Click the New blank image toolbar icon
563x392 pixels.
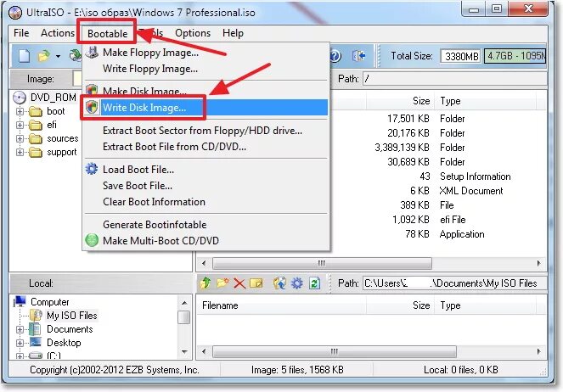24,56
